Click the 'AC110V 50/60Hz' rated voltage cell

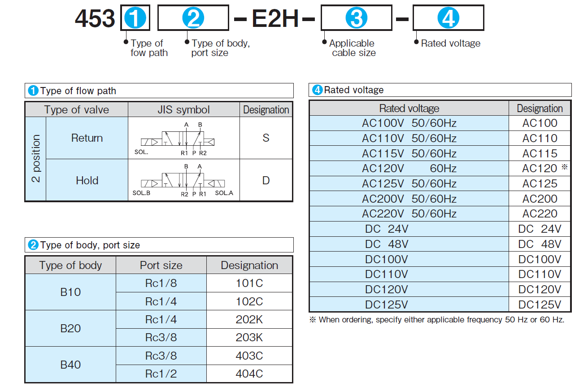[x=409, y=139]
